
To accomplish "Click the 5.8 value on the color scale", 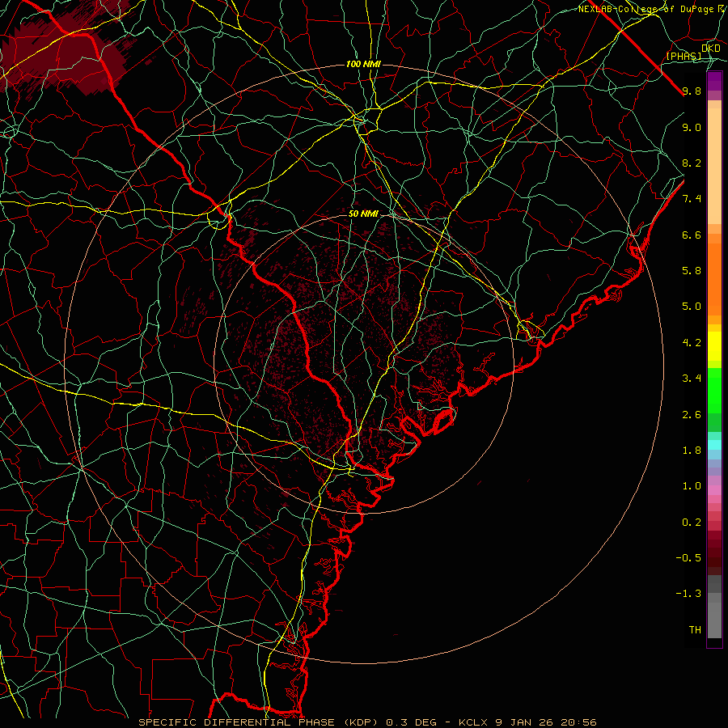I will pyautogui.click(x=692, y=271).
